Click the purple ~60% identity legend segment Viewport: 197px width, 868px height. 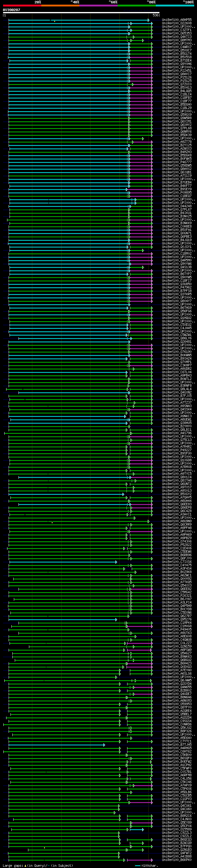[x=98, y=6]
